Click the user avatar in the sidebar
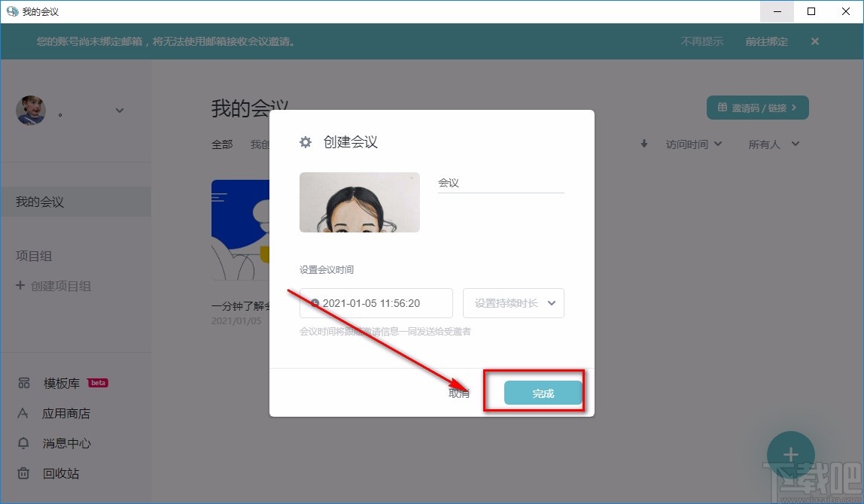The height and width of the screenshot is (504, 864). (x=31, y=111)
